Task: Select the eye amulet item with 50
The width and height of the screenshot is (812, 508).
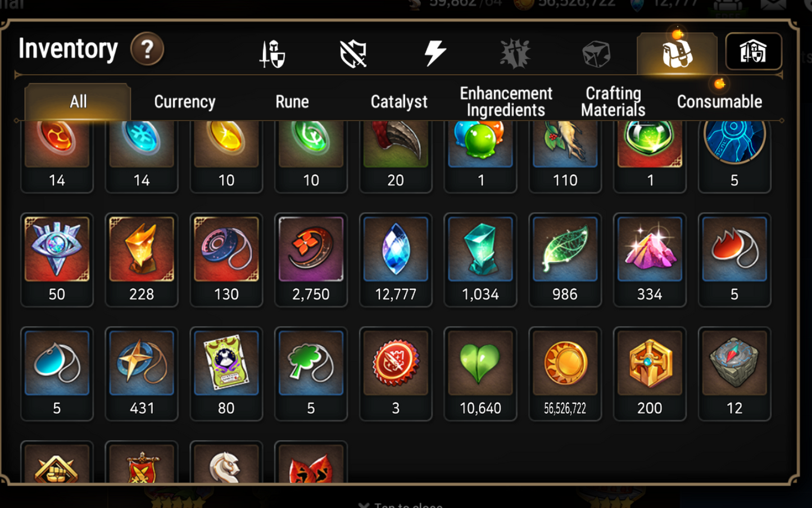Action: (x=57, y=260)
